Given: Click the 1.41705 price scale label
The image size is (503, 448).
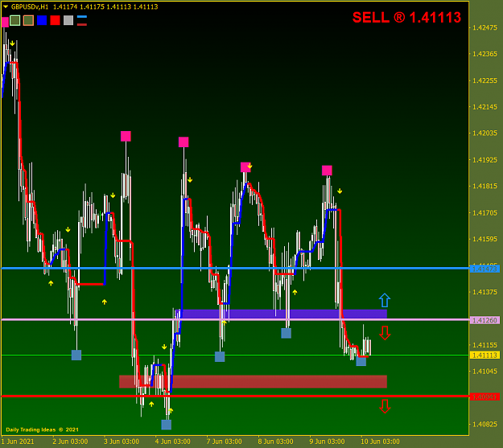Looking at the screenshot, I should (x=484, y=212).
